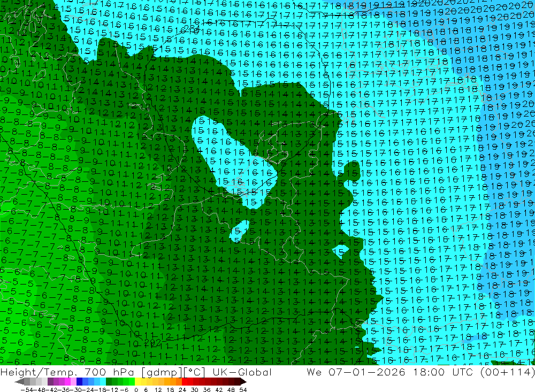Click the "292" height contour label
This screenshot has height=392, width=535.
(x=152, y=342)
